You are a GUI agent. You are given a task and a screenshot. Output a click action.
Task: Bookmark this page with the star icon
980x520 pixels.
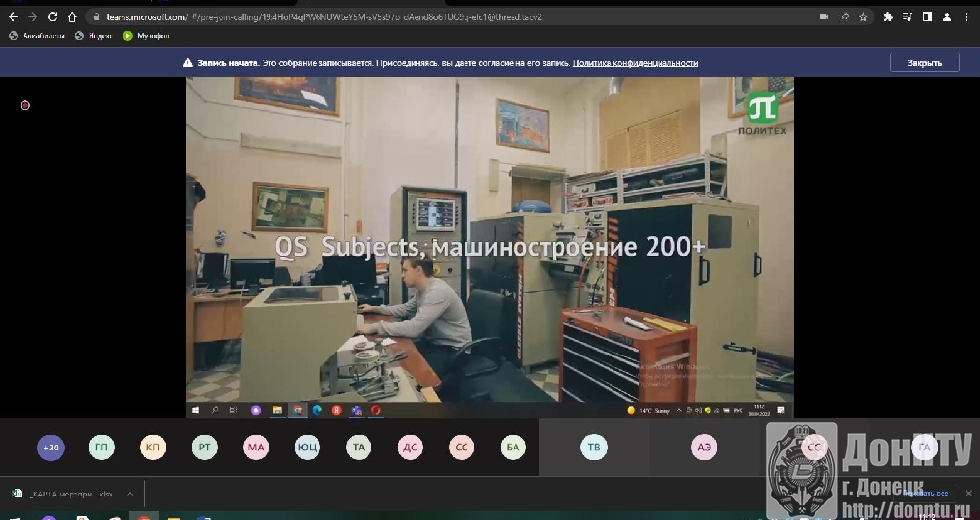point(863,17)
